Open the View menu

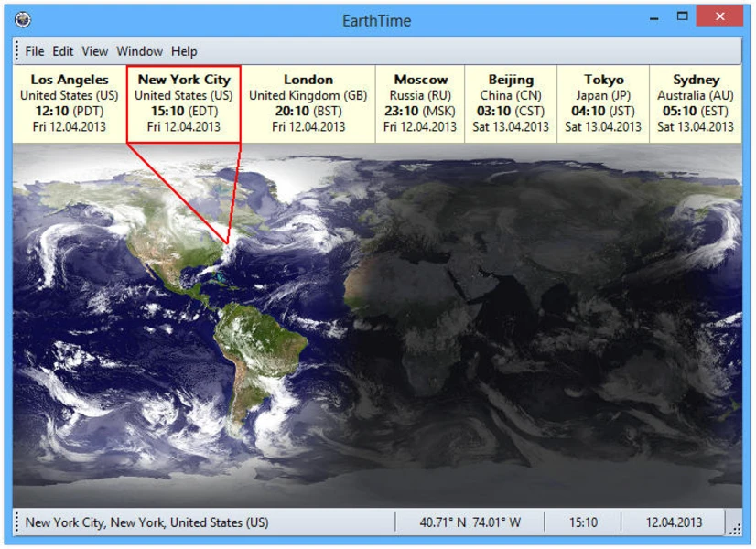click(x=94, y=51)
